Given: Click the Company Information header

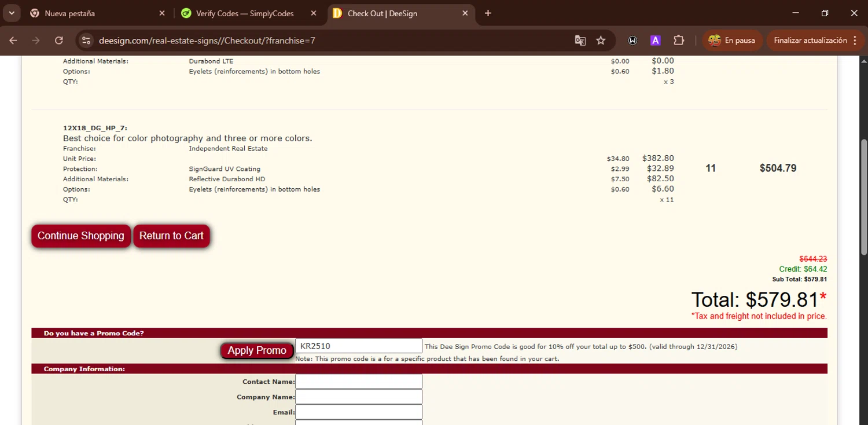Looking at the screenshot, I should (84, 369).
